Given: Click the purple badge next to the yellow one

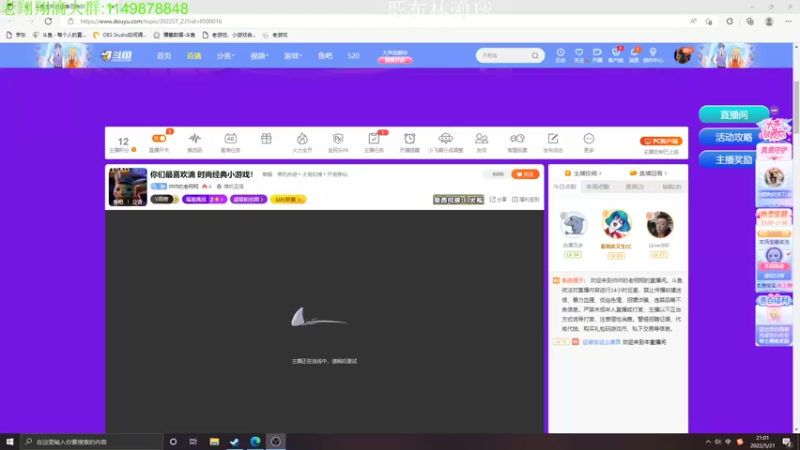Looking at the screenshot, I should click(x=248, y=199).
